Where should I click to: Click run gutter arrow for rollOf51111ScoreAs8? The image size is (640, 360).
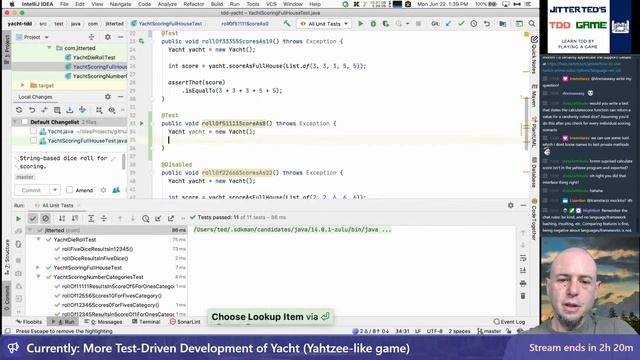coord(142,123)
